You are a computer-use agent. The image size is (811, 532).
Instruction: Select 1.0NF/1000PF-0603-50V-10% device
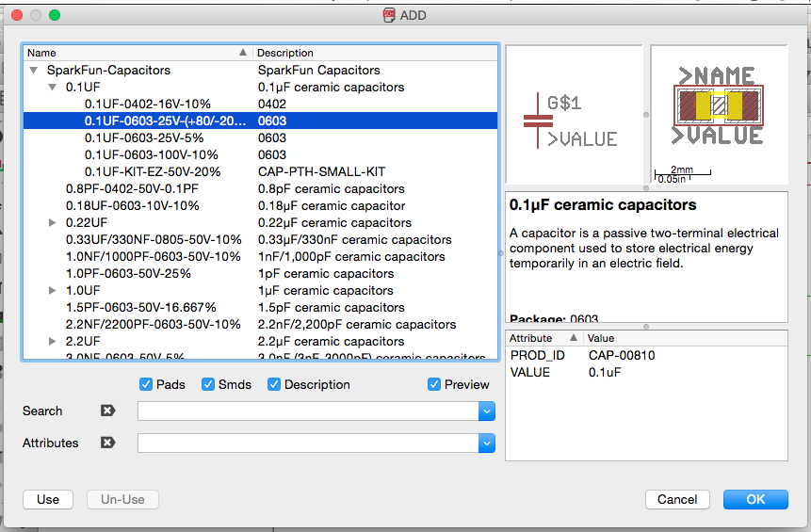(154, 256)
